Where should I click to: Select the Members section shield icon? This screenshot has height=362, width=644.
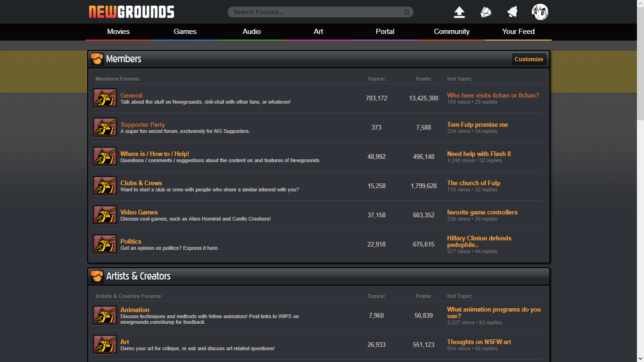[x=97, y=59]
